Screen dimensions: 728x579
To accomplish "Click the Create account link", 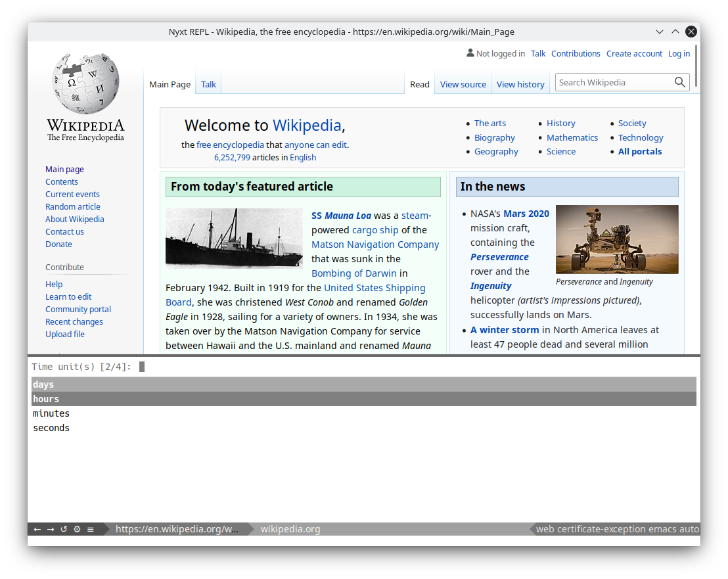I will (634, 53).
